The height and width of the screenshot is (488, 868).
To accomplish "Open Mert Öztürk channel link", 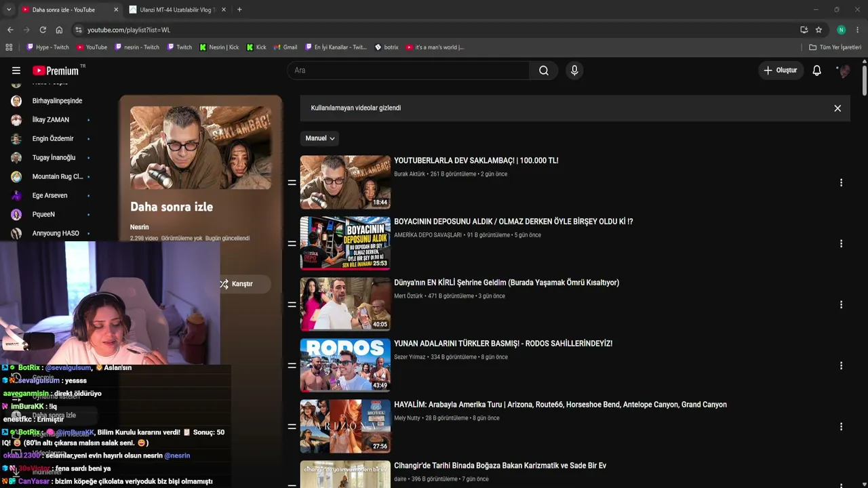I will (408, 296).
